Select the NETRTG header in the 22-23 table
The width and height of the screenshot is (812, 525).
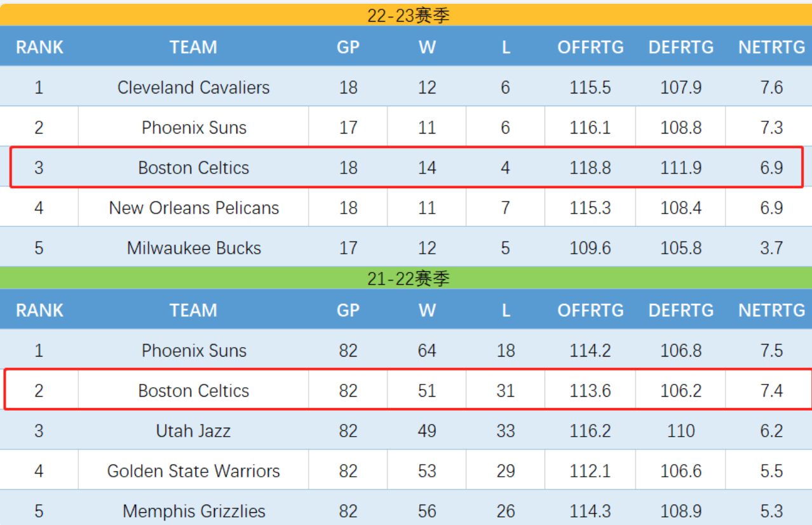(x=771, y=47)
